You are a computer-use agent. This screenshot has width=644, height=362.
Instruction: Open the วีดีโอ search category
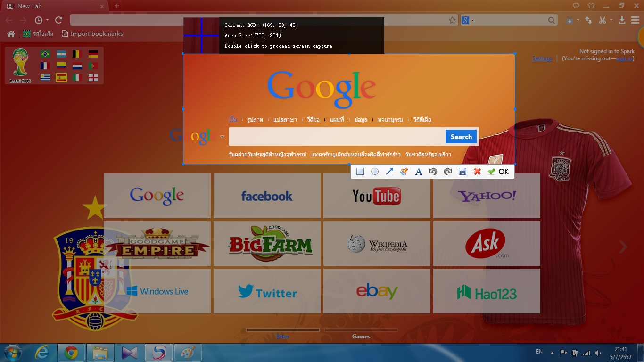(x=313, y=120)
